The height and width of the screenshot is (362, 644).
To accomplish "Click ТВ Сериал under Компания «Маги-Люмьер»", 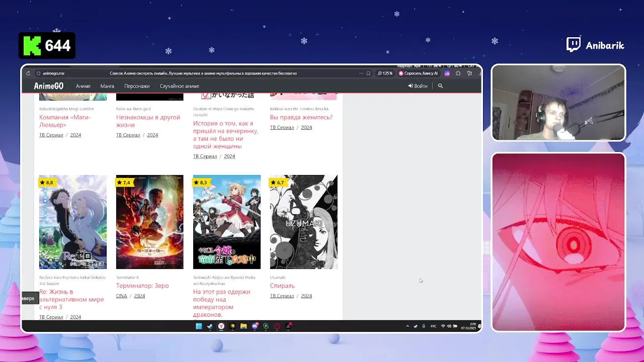I will [x=51, y=135].
